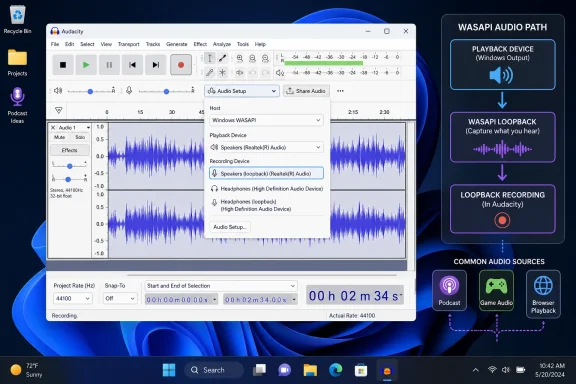
Task: Click the Redo arrow icon
Action: coord(265,72)
